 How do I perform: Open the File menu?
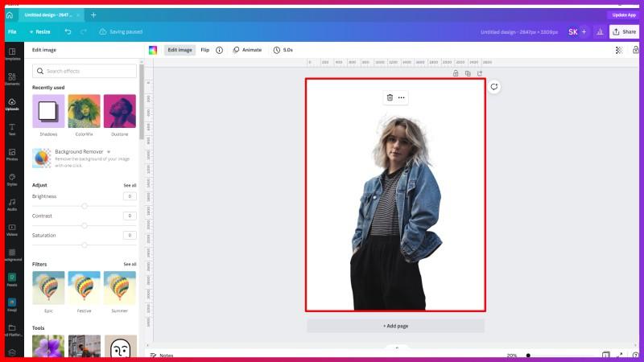coord(12,31)
